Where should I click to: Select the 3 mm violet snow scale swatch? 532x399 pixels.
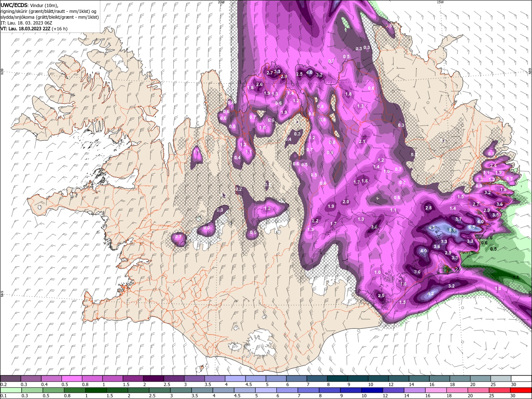195,379
